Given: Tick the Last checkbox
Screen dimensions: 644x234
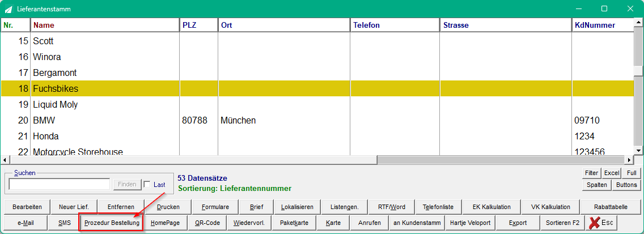Looking at the screenshot, I should 147,184.
